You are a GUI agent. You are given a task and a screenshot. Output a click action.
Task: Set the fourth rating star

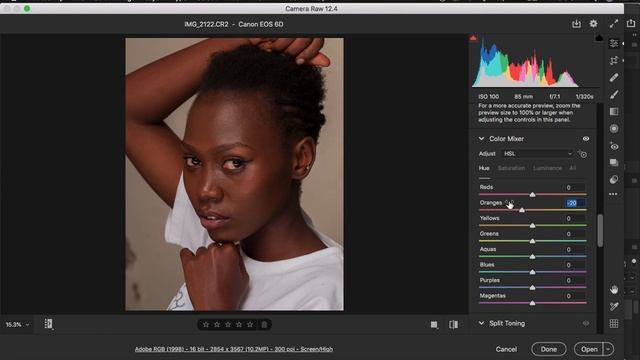point(239,324)
